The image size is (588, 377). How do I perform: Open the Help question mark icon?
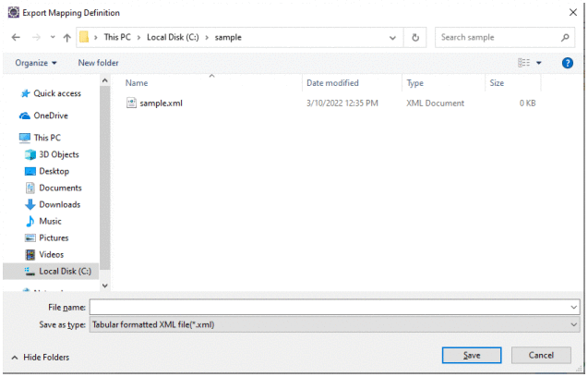click(x=568, y=63)
